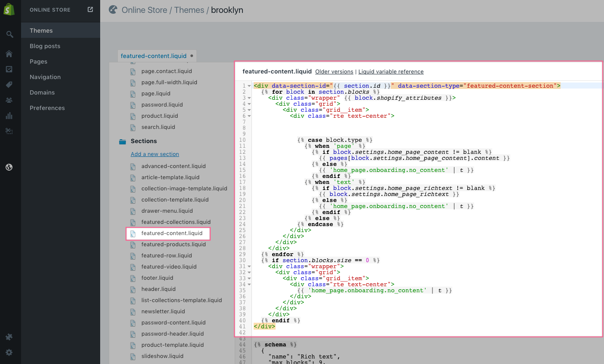This screenshot has width=604, height=364.
Task: Collapse code fold arrow on line 3
Action: tap(249, 98)
